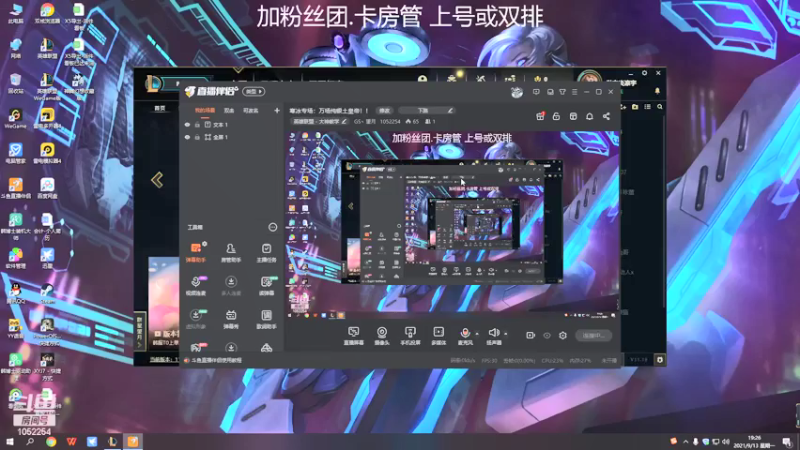Open the 房管助手 tool

231,253
